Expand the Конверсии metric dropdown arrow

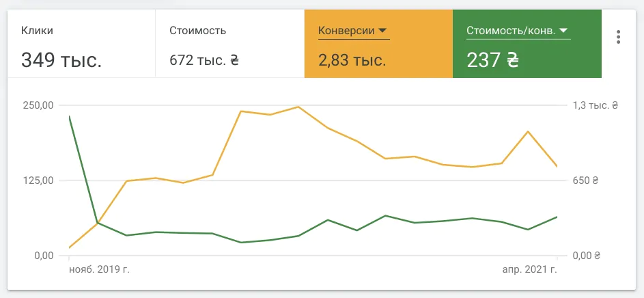point(382,31)
